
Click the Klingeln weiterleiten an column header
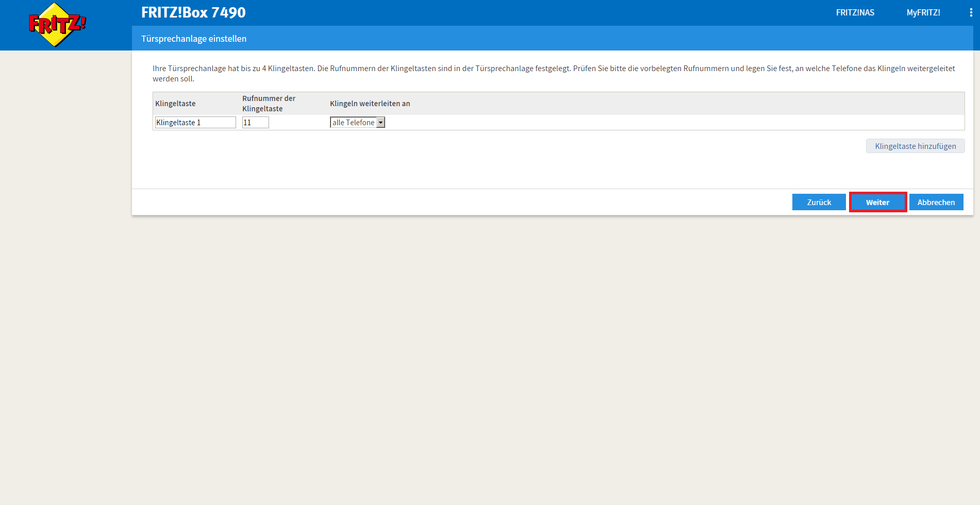click(x=370, y=104)
